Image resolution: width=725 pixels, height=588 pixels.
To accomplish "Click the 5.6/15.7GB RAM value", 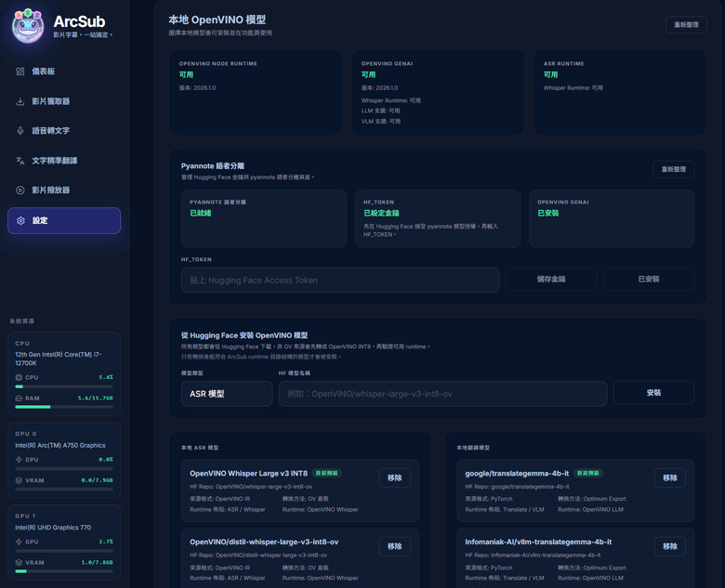I will [95, 398].
